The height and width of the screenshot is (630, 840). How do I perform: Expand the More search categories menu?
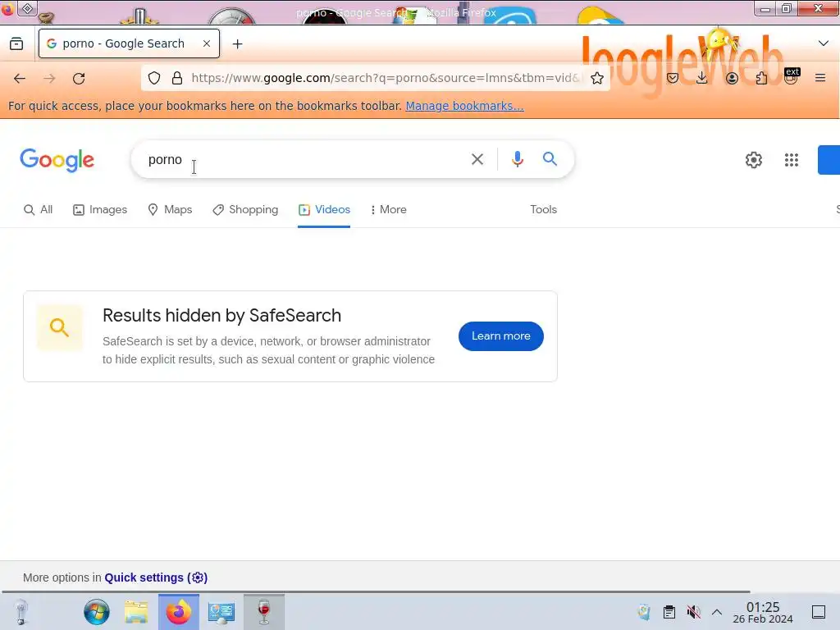pyautogui.click(x=388, y=209)
